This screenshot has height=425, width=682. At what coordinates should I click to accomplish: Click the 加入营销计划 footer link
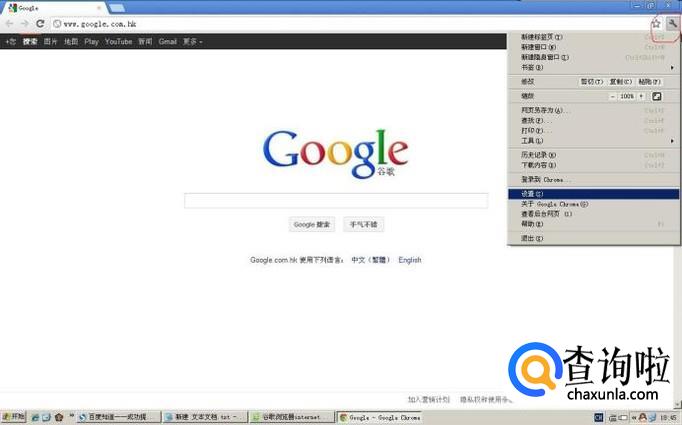point(428,399)
